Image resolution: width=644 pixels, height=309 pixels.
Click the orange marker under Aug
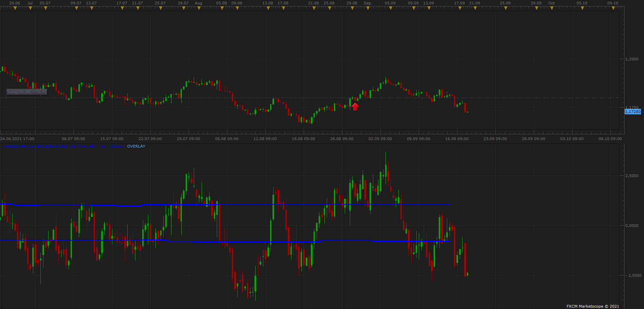(199, 8)
